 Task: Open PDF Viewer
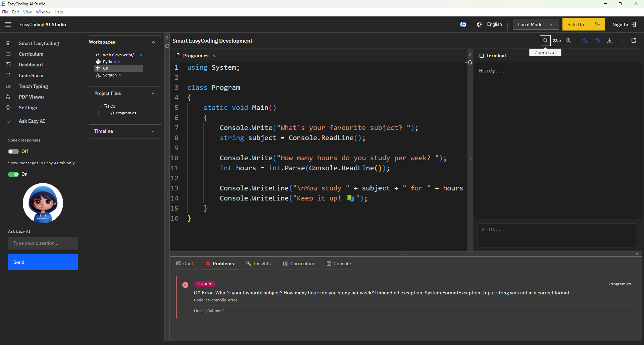32,97
